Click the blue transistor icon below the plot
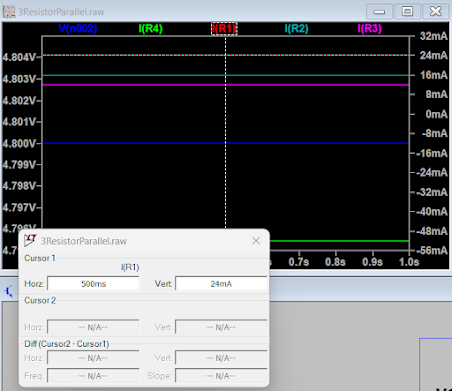This screenshot has height=391, width=452. (x=9, y=291)
